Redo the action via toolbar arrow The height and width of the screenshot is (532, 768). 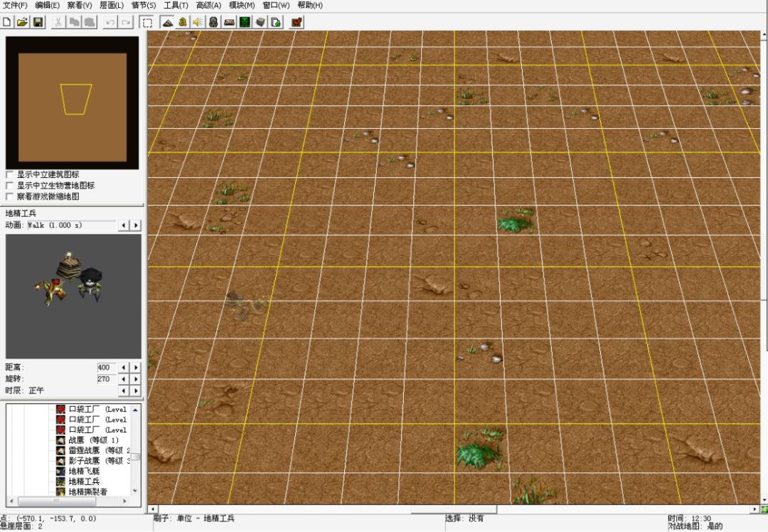[x=126, y=22]
